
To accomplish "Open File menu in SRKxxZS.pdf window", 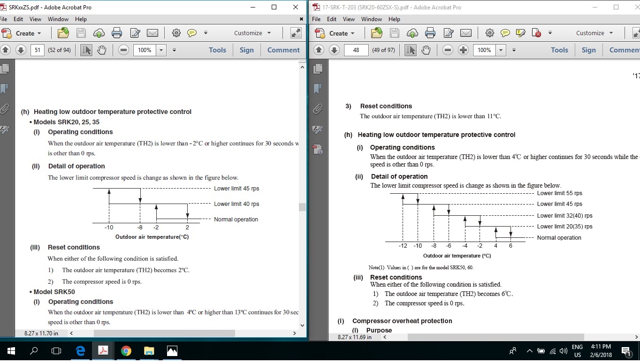I will (x=3, y=19).
